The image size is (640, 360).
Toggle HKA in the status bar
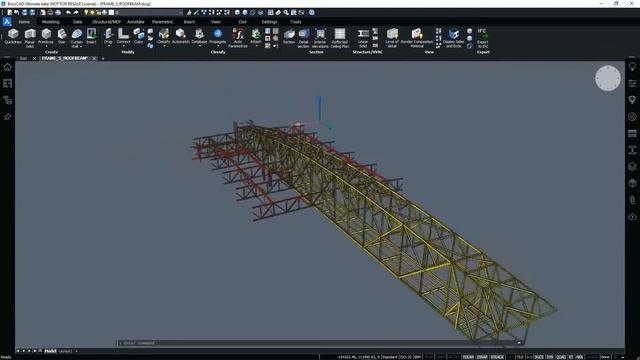(579, 357)
